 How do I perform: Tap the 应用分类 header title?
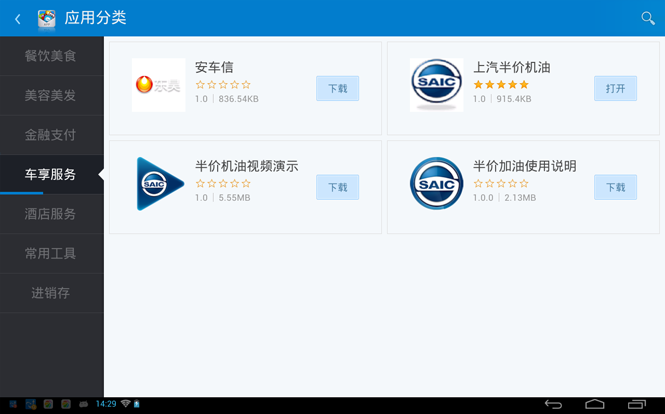point(95,18)
